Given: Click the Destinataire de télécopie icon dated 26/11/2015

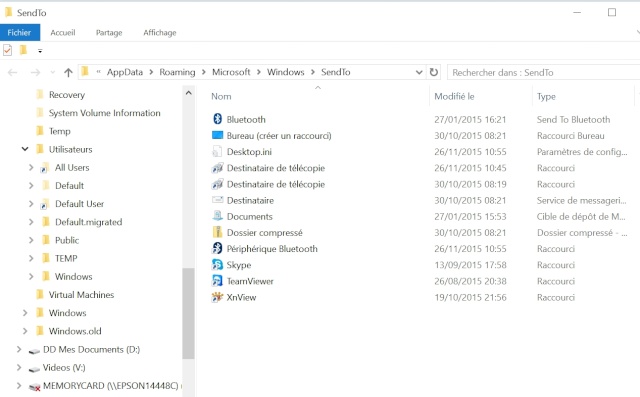Looking at the screenshot, I should click(x=218, y=168).
